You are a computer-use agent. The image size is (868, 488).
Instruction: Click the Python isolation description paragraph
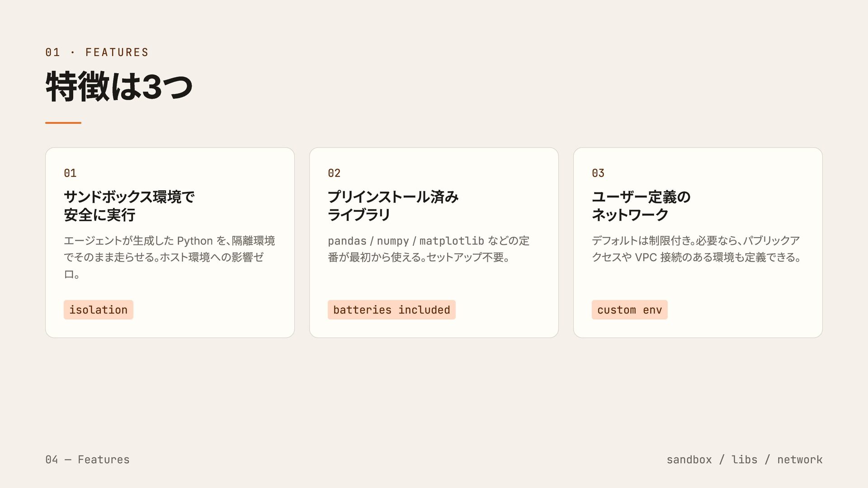coord(169,257)
